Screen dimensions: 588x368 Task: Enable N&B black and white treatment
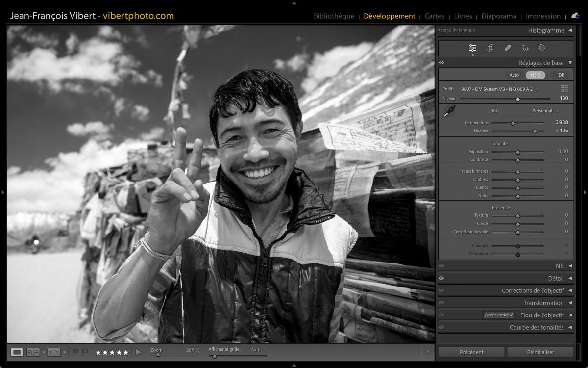[x=535, y=75]
